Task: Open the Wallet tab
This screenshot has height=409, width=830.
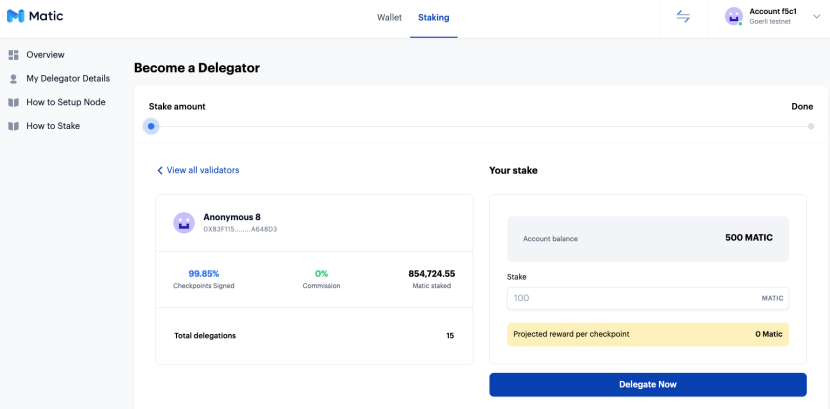Action: tap(389, 17)
